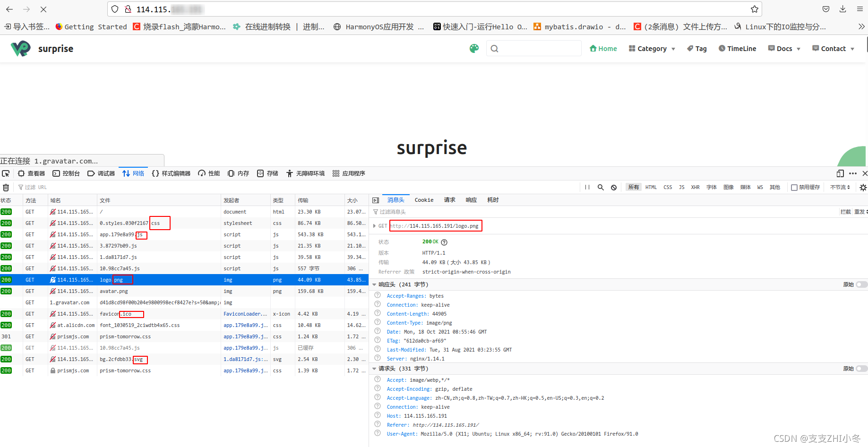Open the color theme palette icon
The height and width of the screenshot is (447, 868).
[474, 48]
